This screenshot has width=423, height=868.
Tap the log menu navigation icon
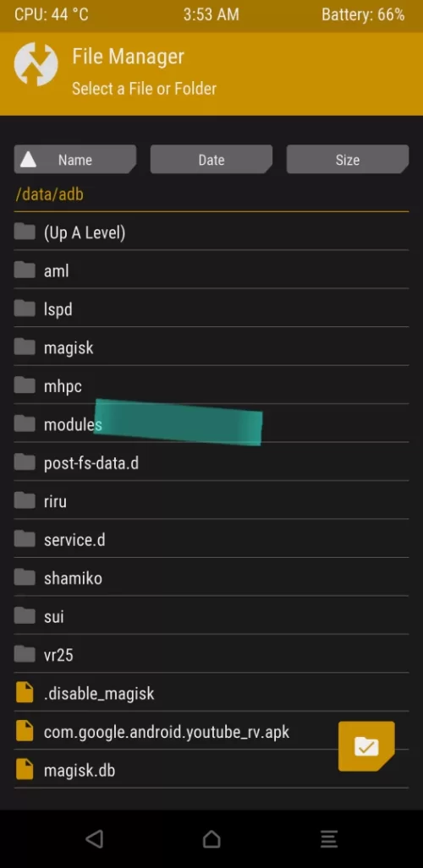coord(329,838)
